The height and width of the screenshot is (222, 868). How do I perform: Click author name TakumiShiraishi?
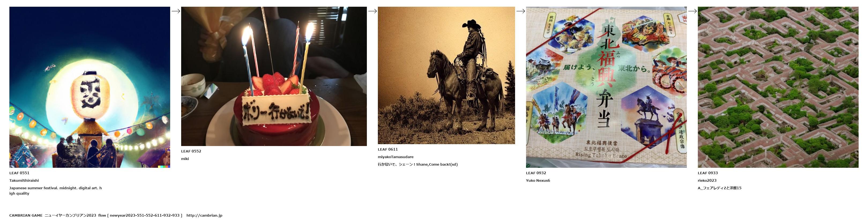pos(24,180)
